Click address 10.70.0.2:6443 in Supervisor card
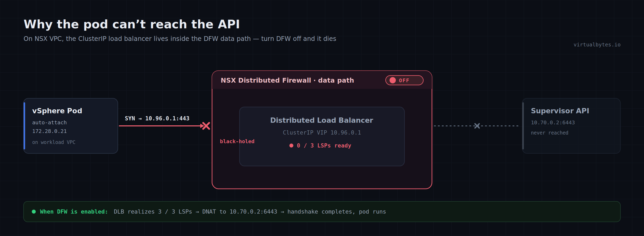This screenshot has height=236, width=644. point(553,122)
